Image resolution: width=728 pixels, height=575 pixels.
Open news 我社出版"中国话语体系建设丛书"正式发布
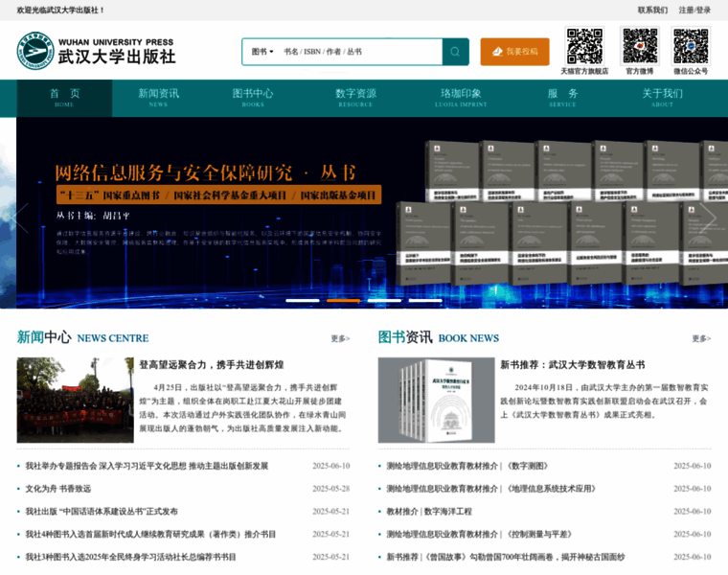(102, 512)
